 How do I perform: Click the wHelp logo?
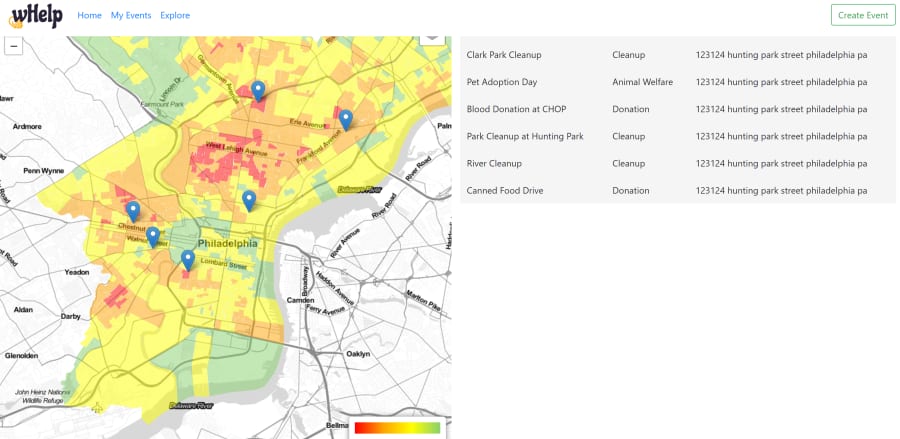click(x=36, y=15)
